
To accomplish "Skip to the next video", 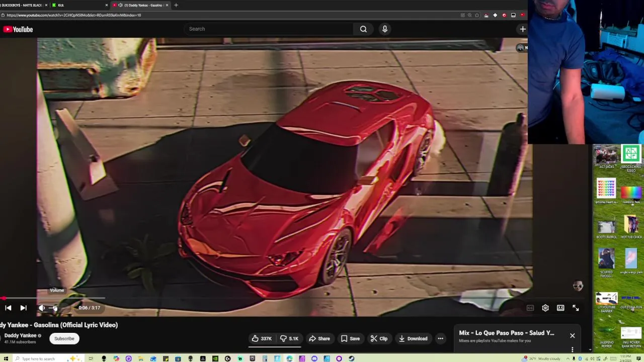I will pos(23,308).
